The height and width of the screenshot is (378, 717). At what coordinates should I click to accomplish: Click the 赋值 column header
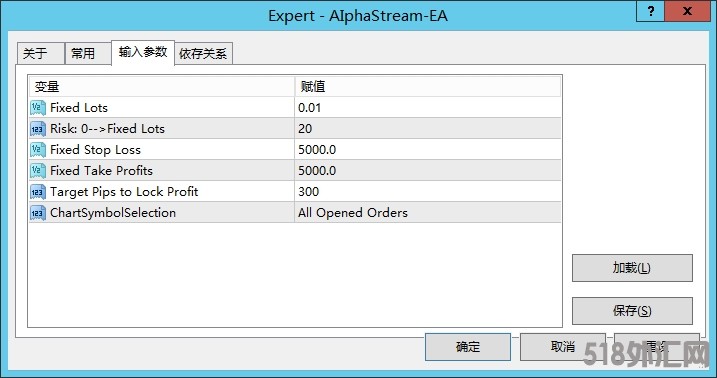(x=428, y=86)
